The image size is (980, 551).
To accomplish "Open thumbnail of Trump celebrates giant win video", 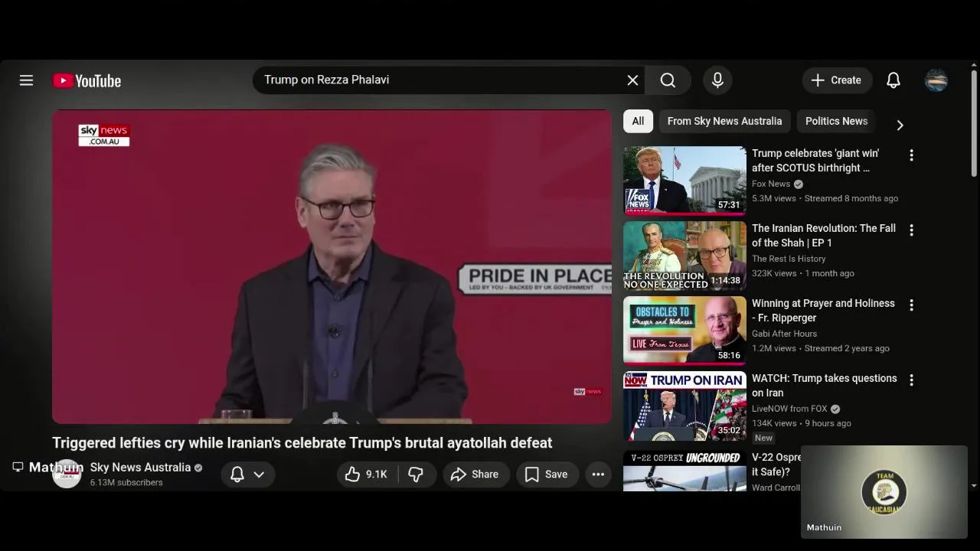I will 684,181.
